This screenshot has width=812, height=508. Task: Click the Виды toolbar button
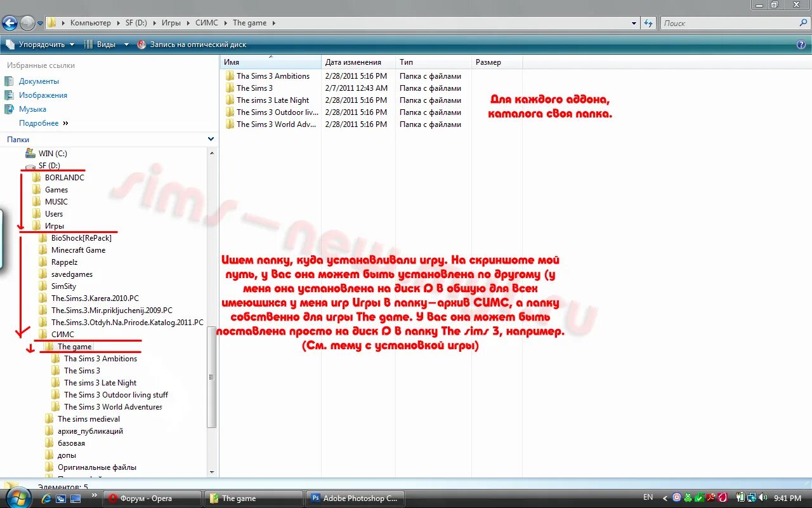coord(101,44)
